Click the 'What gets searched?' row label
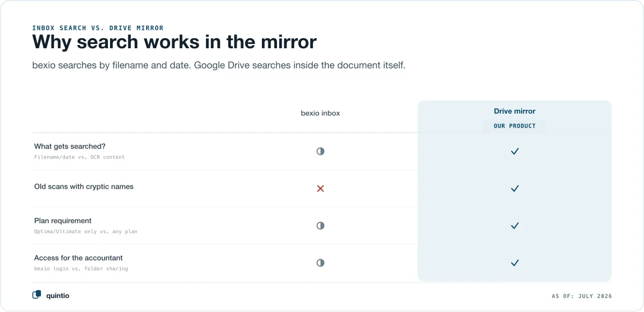Screen dimensions: 644x312 tap(70, 146)
